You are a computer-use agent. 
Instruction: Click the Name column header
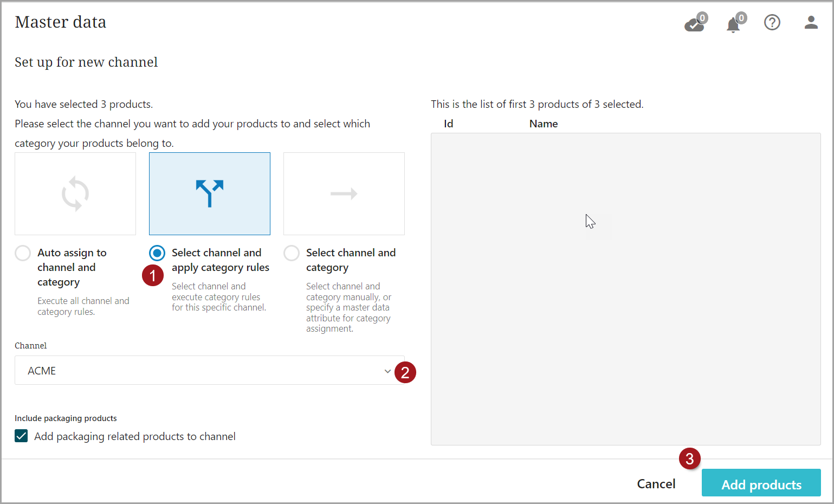pos(544,124)
